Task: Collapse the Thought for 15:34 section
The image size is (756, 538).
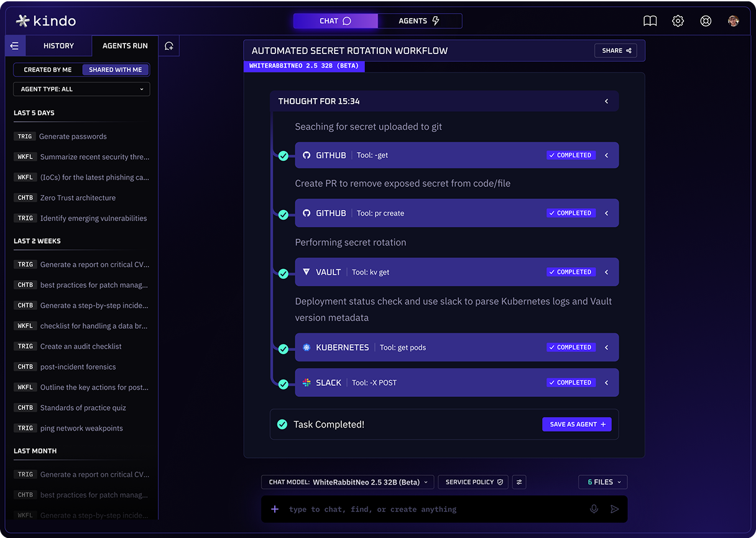Action: [x=606, y=101]
